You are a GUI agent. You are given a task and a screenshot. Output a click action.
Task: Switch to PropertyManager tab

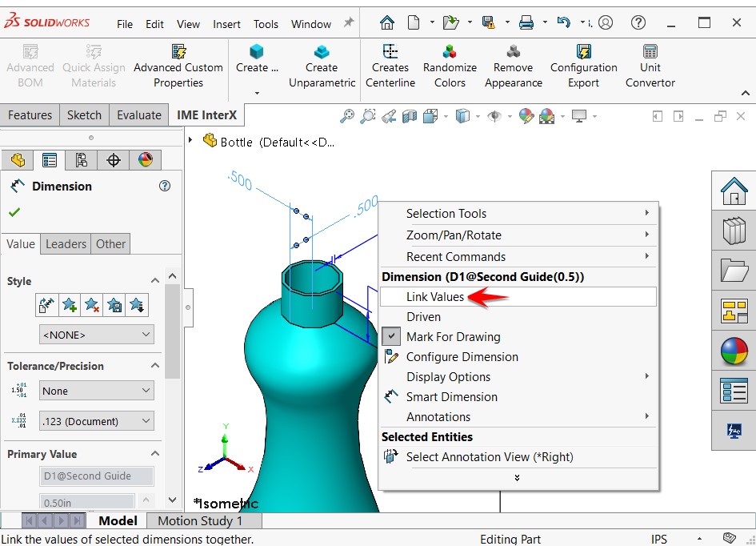click(x=49, y=159)
